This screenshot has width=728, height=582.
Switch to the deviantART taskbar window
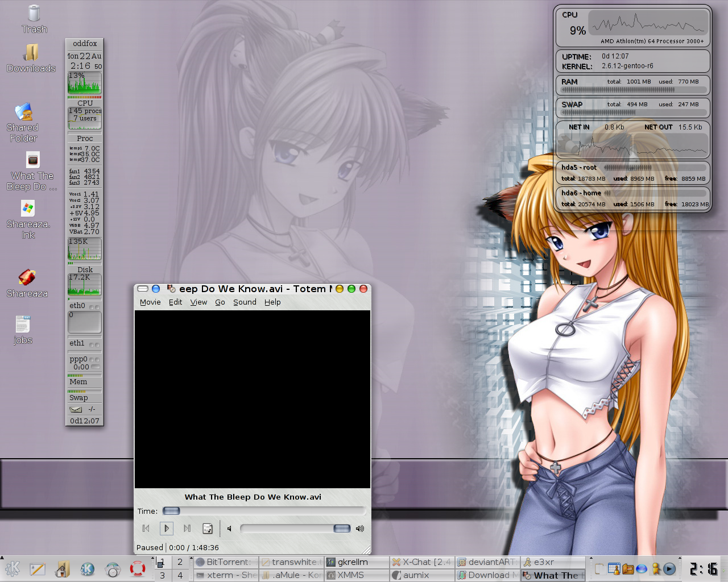[x=487, y=562]
